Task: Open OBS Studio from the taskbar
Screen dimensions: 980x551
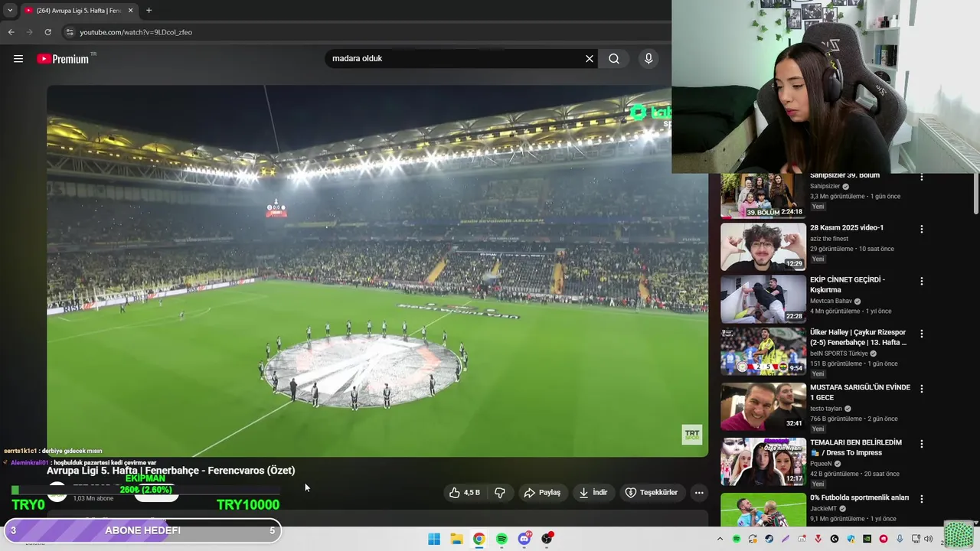Action: click(x=547, y=539)
